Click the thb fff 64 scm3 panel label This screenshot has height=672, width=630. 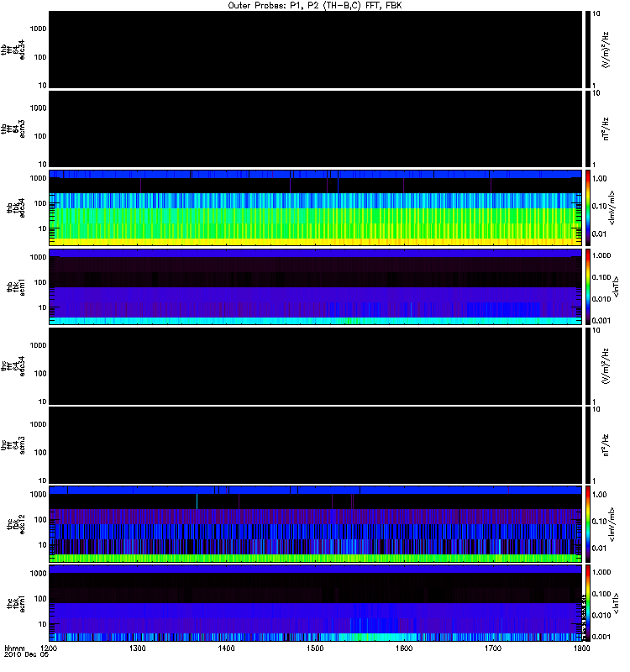pyautogui.click(x=13, y=129)
